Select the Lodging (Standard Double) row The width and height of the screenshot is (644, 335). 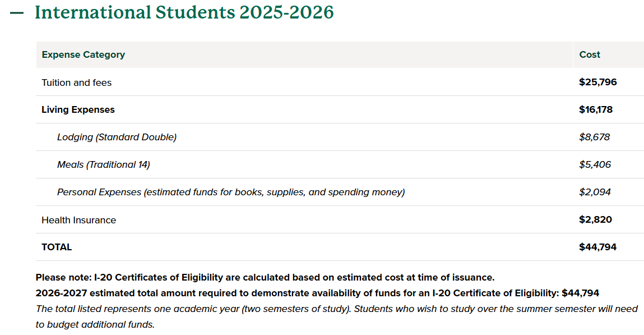pyautogui.click(x=117, y=137)
